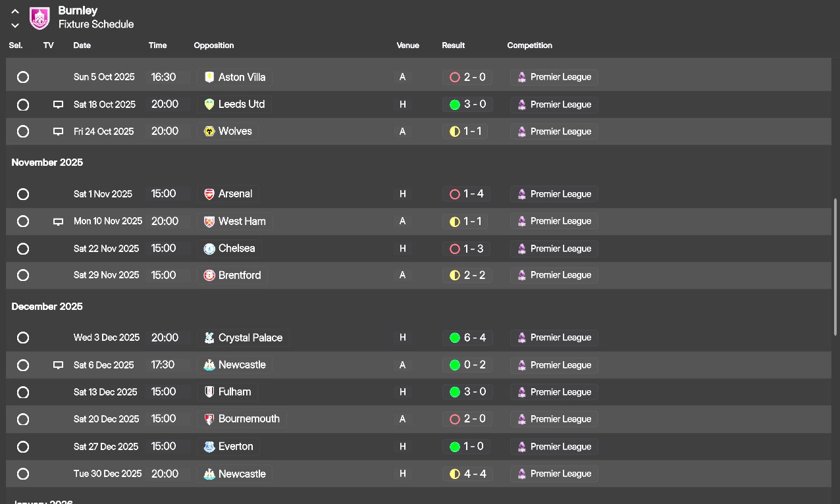Sort fixtures by the Date column header
This screenshot has width=840, height=504.
tap(82, 45)
